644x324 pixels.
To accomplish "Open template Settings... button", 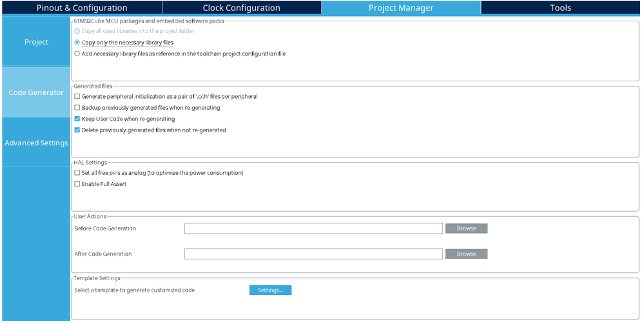I will [270, 290].
